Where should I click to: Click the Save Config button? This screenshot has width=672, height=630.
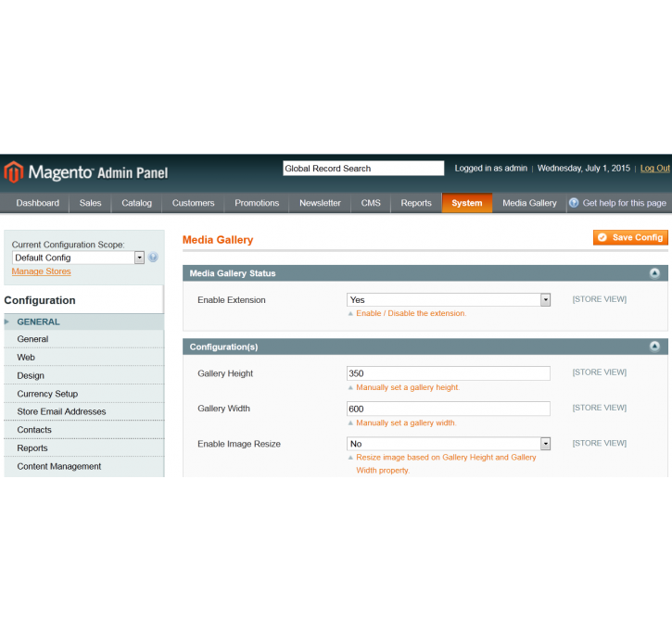pyautogui.click(x=630, y=237)
